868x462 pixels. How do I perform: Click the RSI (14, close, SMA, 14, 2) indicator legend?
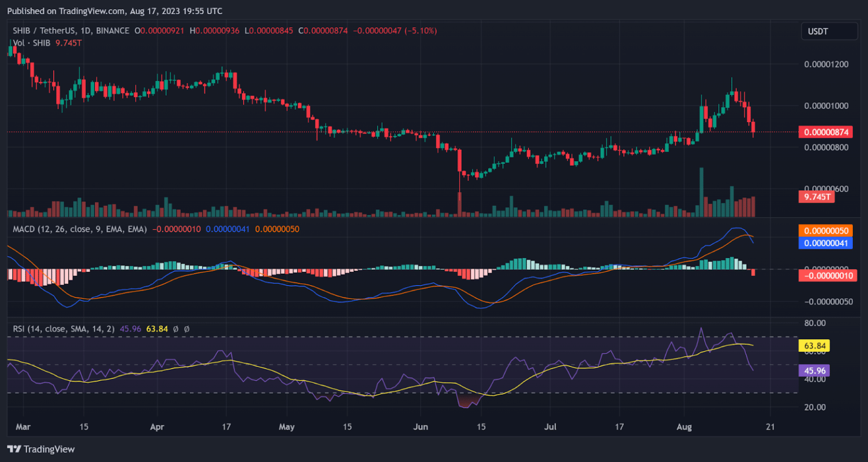pos(63,329)
